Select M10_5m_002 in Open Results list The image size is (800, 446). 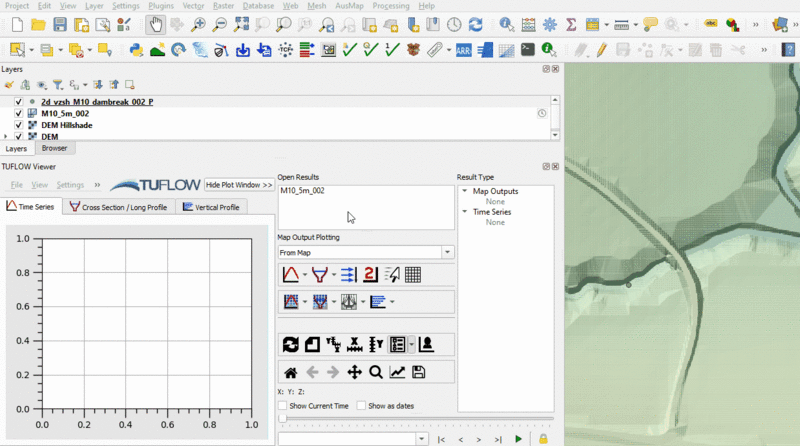[302, 190]
